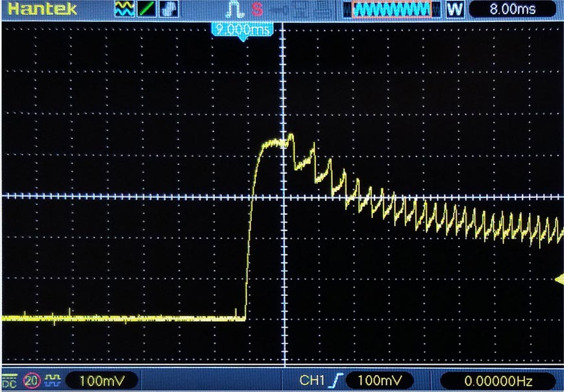Select the 8.00ms timebase readout
The image size is (564, 392).
(x=513, y=9)
